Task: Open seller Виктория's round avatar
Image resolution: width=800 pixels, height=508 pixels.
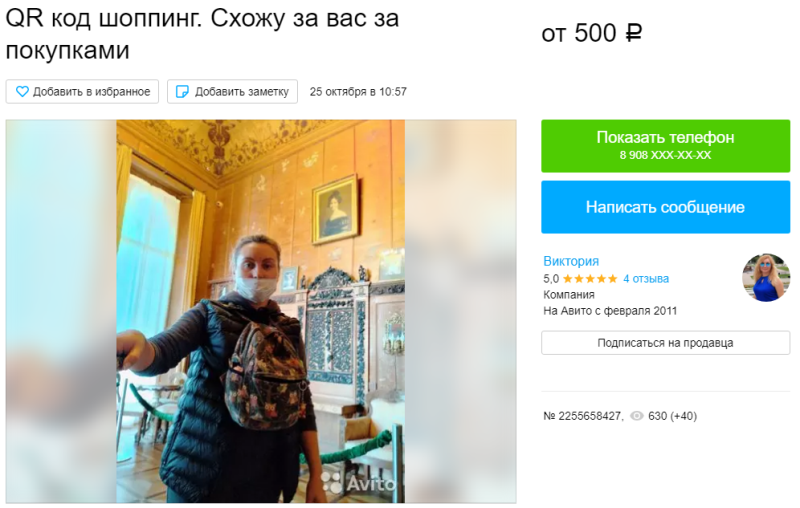Action: pyautogui.click(x=766, y=277)
